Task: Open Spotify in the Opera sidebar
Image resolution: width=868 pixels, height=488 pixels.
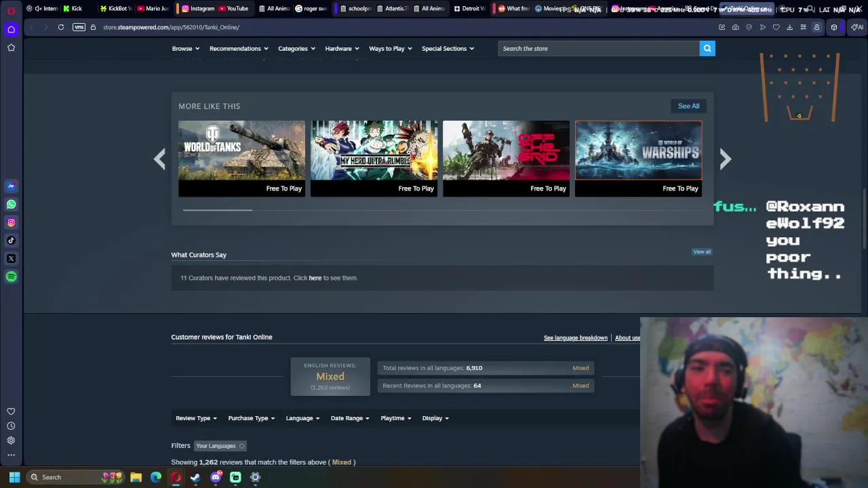Action: point(11,277)
